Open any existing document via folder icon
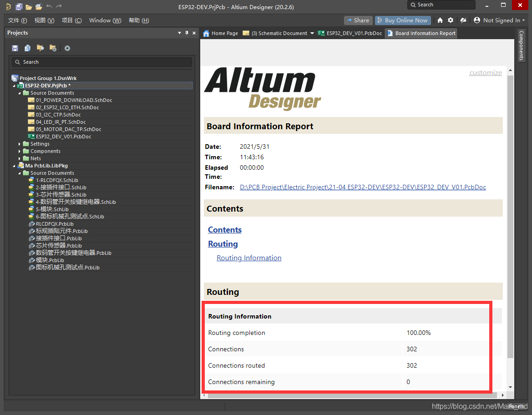This screenshot has height=415, width=532. [29, 6]
